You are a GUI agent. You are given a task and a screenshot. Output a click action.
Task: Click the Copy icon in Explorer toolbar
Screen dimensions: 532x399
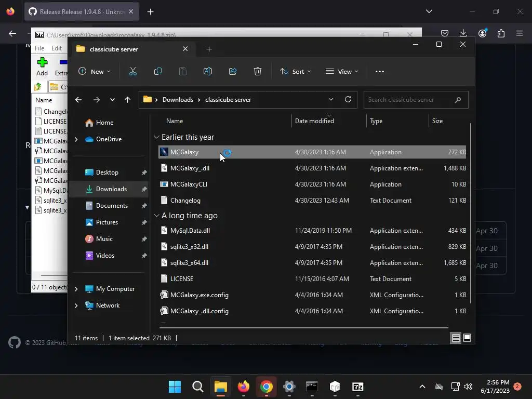pos(158,71)
